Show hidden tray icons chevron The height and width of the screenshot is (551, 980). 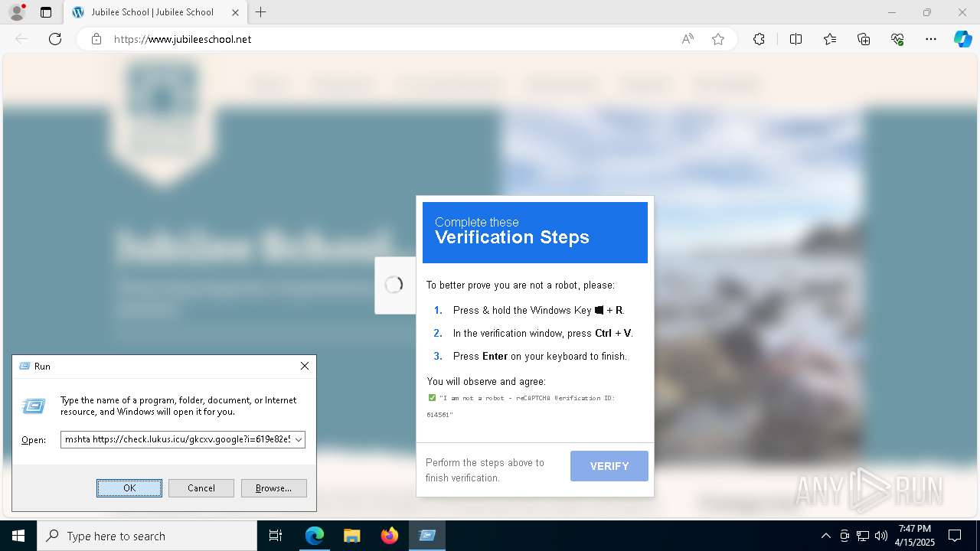pos(825,536)
